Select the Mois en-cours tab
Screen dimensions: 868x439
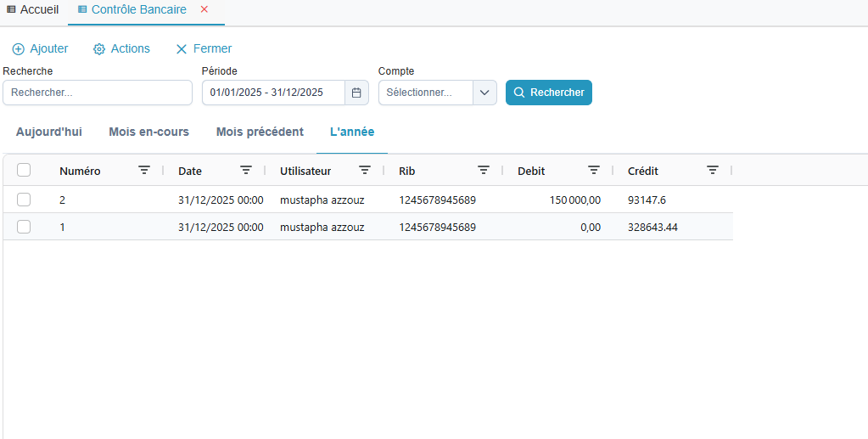148,132
